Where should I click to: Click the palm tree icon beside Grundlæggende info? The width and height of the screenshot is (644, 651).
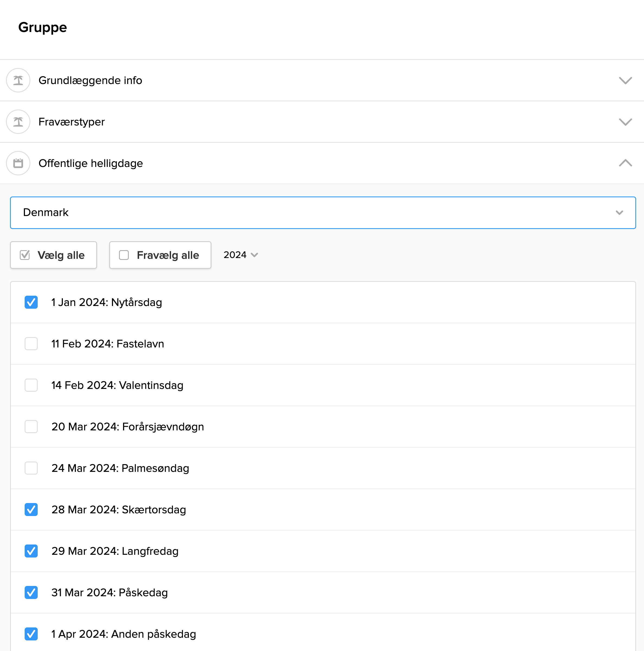pyautogui.click(x=18, y=80)
